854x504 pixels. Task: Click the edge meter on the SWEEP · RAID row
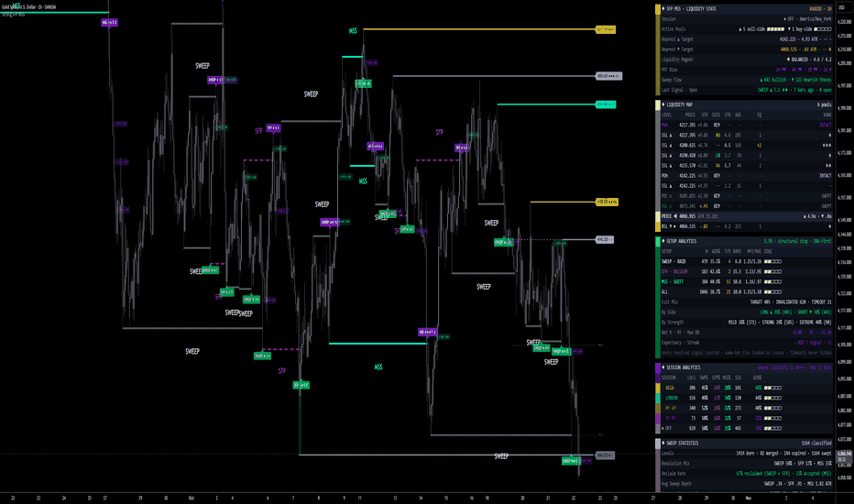[x=772, y=261]
